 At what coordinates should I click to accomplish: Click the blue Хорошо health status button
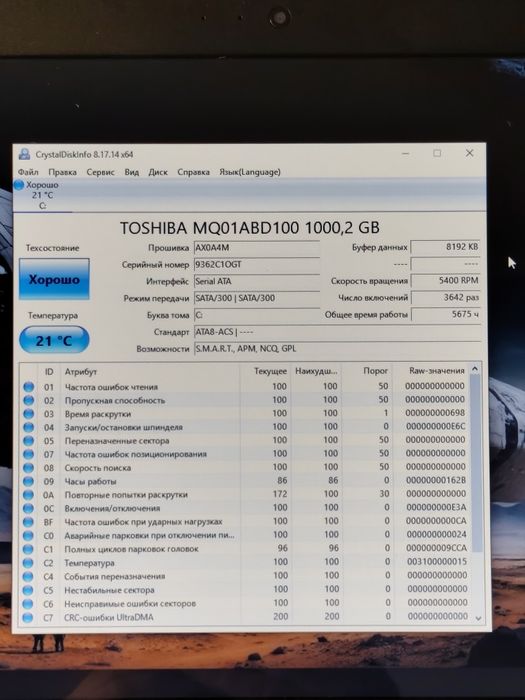point(54,279)
